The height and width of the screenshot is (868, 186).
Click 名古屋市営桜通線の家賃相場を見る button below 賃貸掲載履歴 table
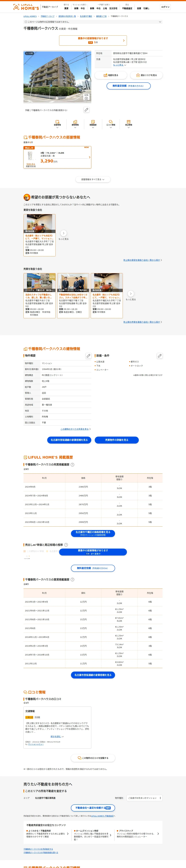point(93,675)
